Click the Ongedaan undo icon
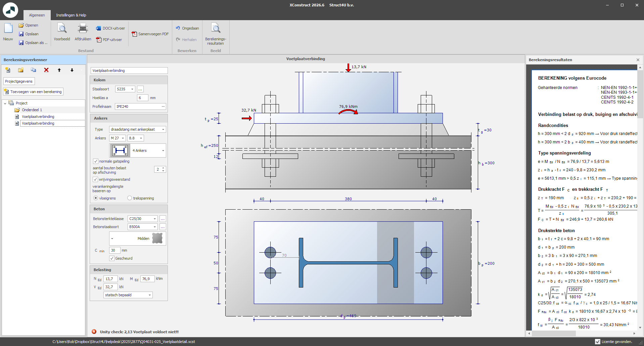644x346 pixels. [x=178, y=28]
